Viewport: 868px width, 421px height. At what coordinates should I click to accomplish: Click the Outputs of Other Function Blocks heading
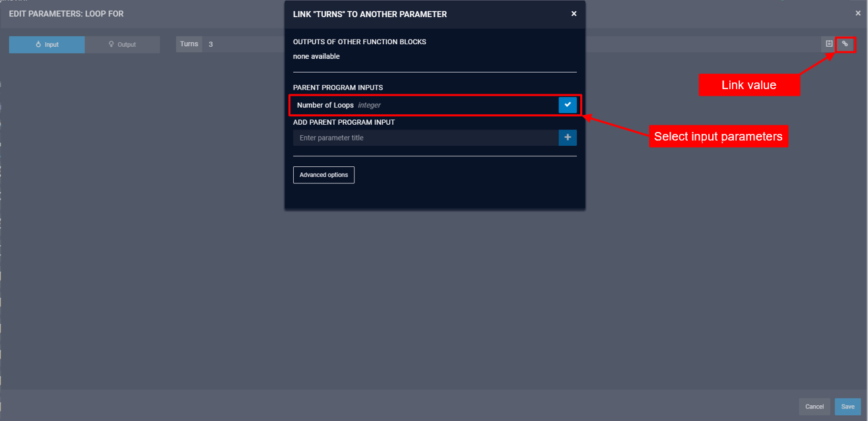tap(360, 42)
